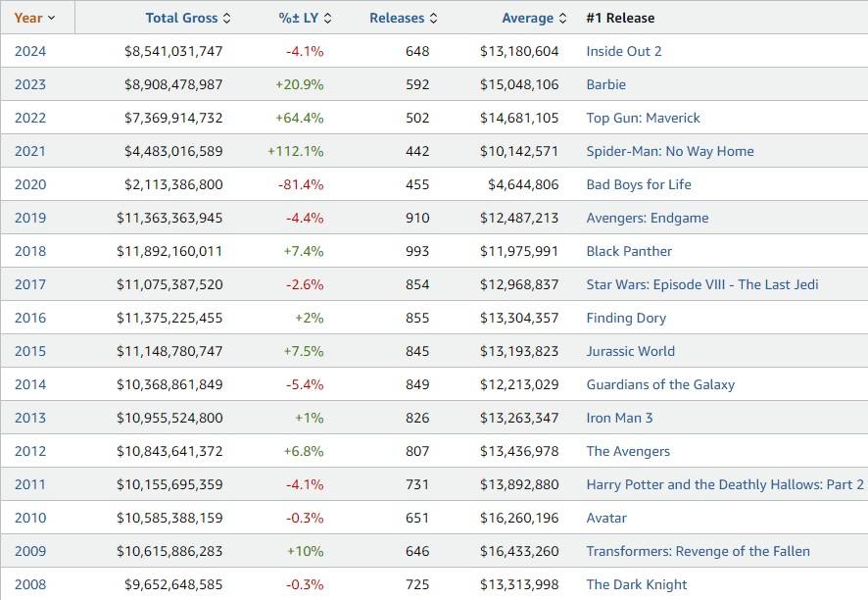Screen dimensions: 868x600
Task: Click the 2009 year link
Action: click(30, 551)
